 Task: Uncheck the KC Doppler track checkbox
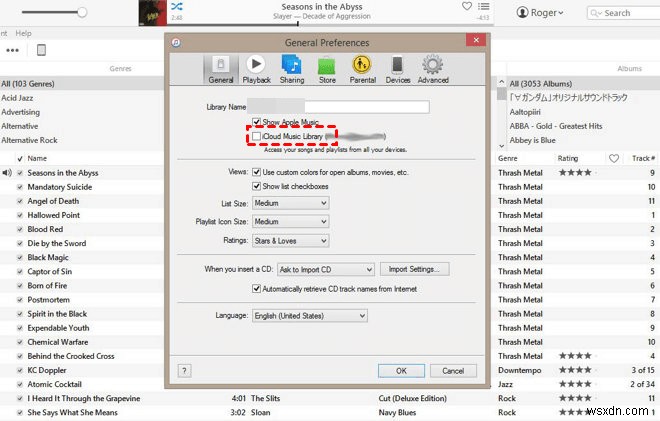pos(20,370)
